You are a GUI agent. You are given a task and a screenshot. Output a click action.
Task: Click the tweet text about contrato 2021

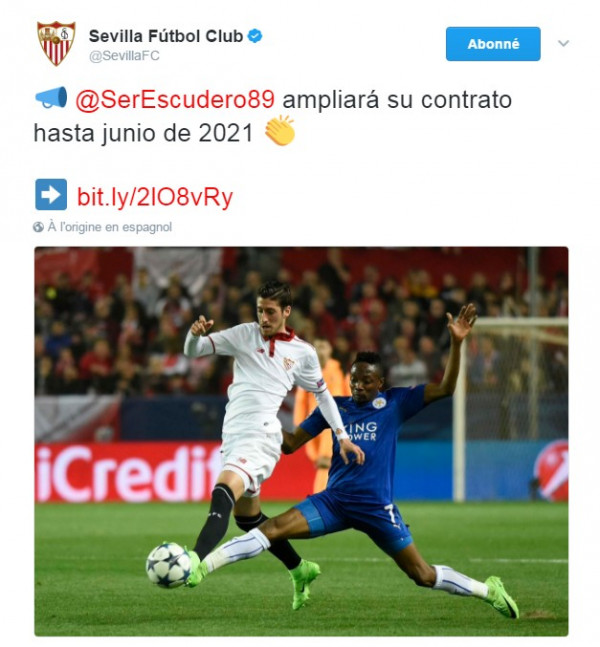tap(273, 116)
